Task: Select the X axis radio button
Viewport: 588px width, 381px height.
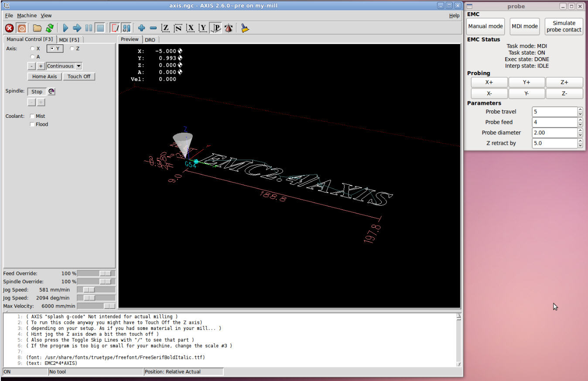Action: pos(32,49)
